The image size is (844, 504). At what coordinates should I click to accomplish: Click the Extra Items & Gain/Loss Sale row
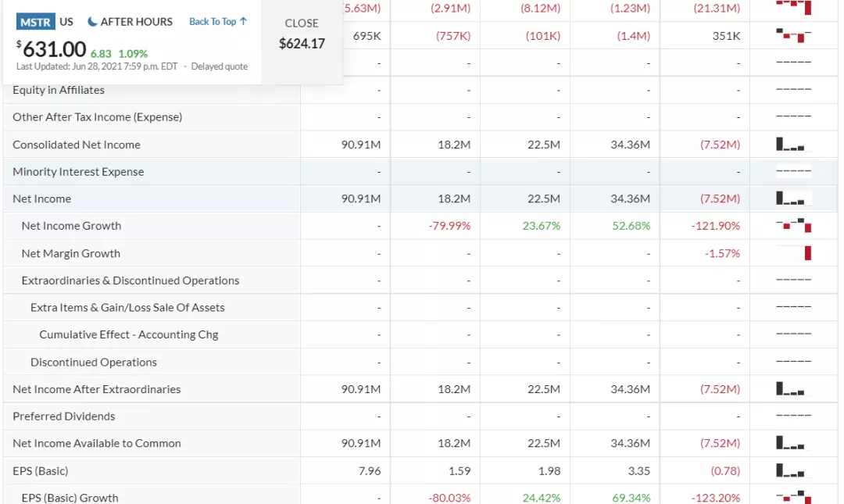tap(127, 307)
